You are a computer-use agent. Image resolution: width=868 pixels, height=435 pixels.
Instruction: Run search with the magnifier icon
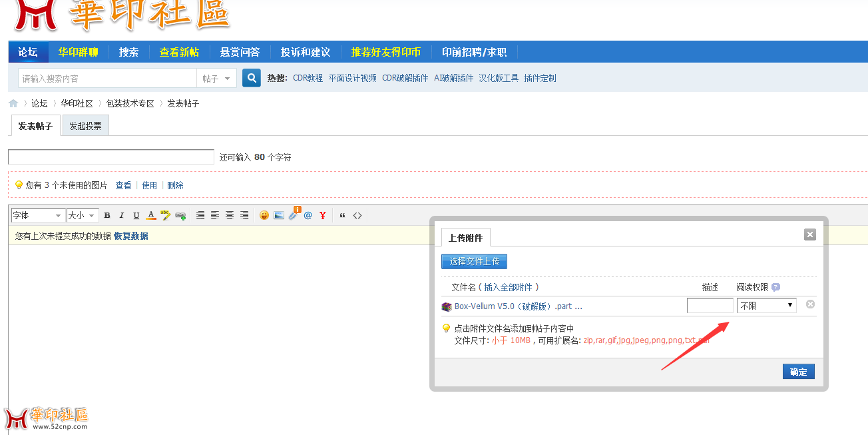click(251, 77)
